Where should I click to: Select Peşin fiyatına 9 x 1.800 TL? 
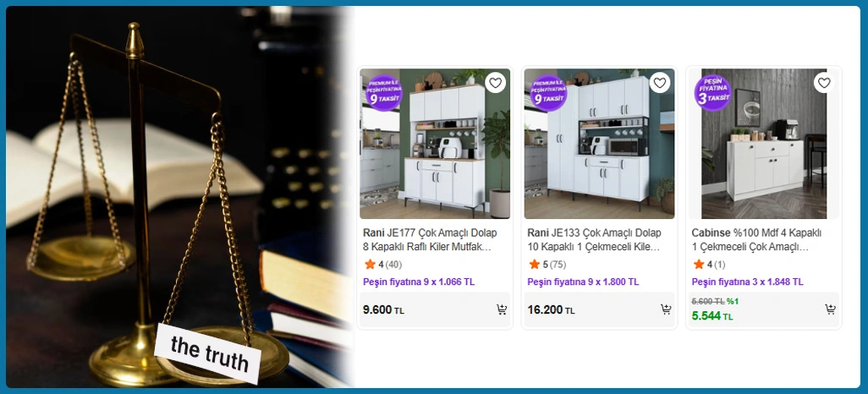pyautogui.click(x=584, y=282)
